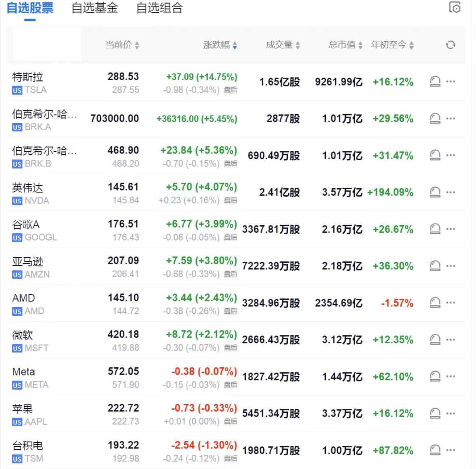Click the BRK.A ticker code
Viewport: 476px width, 469px height.
[x=38, y=127]
